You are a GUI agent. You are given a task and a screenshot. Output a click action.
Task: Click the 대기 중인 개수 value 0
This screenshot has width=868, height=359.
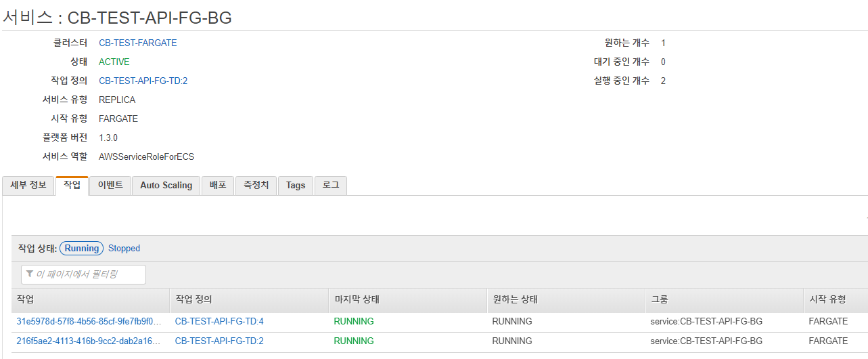(663, 62)
